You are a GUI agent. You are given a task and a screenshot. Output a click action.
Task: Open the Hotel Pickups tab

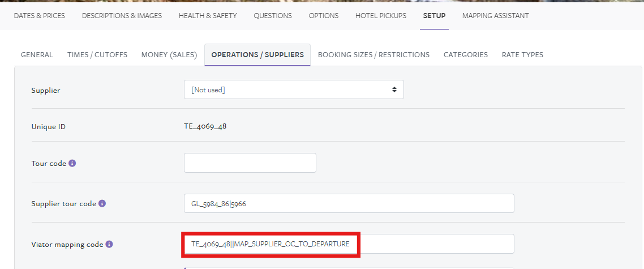pyautogui.click(x=381, y=16)
